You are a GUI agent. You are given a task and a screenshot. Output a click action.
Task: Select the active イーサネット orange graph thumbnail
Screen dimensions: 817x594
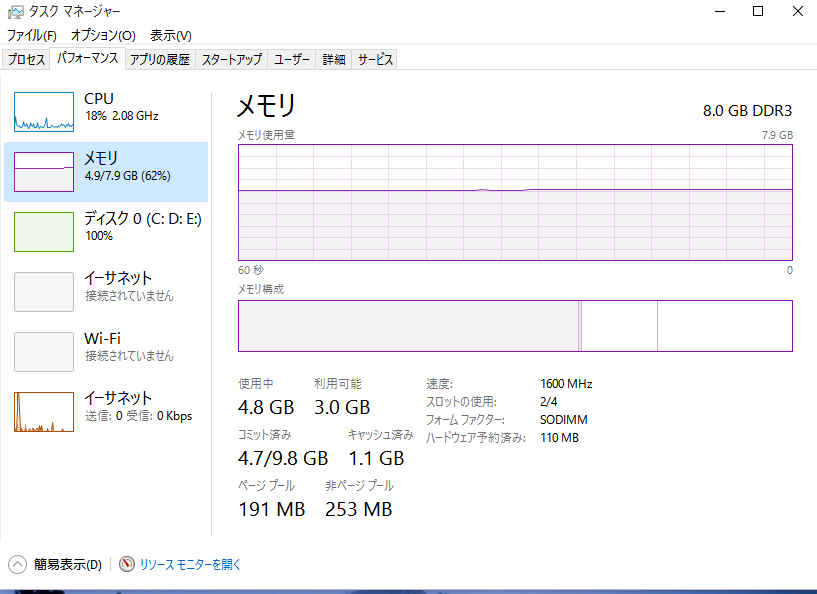coord(44,412)
